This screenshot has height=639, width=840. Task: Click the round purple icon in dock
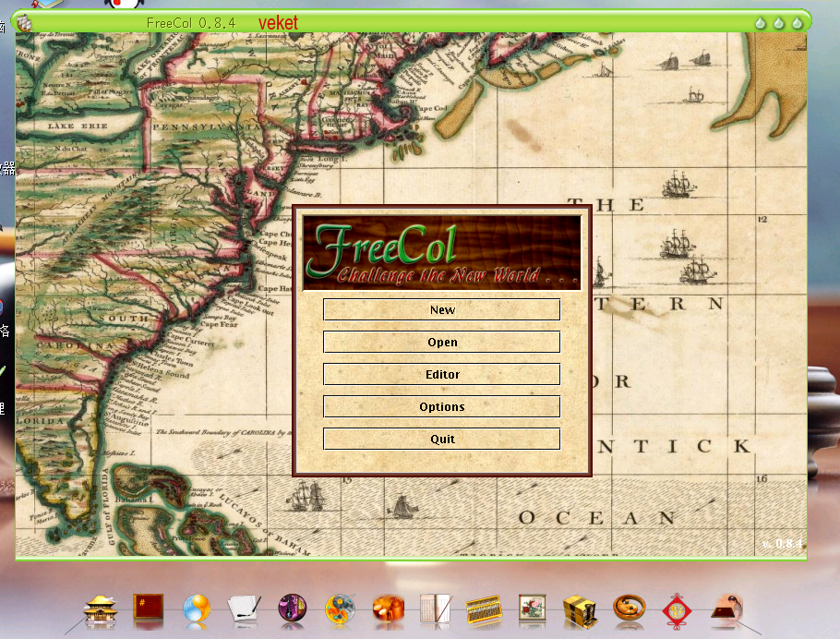pyautogui.click(x=293, y=609)
